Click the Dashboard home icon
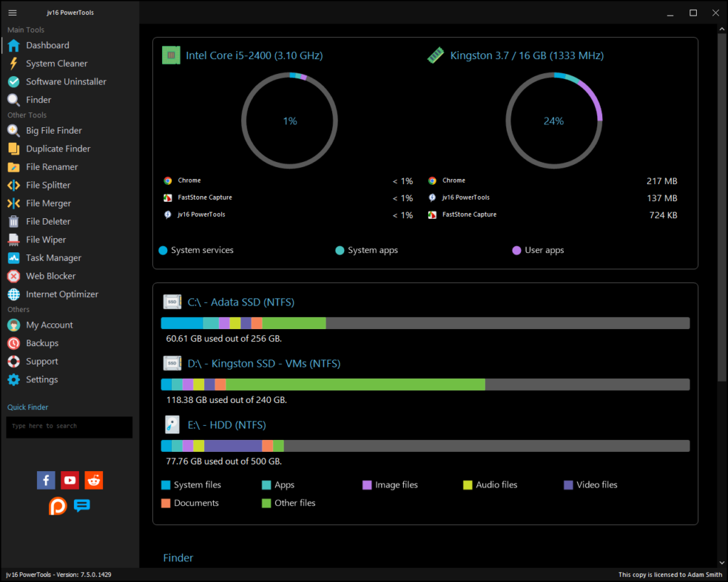This screenshot has width=728, height=582. pyautogui.click(x=14, y=45)
